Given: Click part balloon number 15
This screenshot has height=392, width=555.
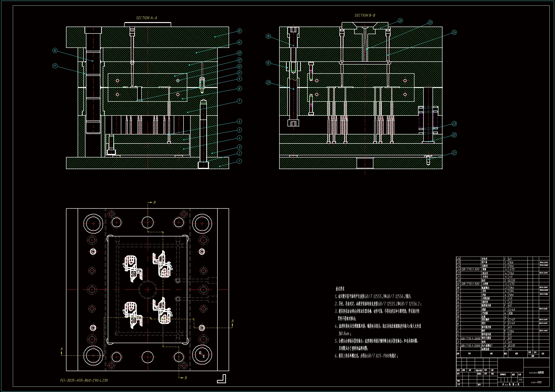Looking at the screenshot, I should tap(239, 31).
